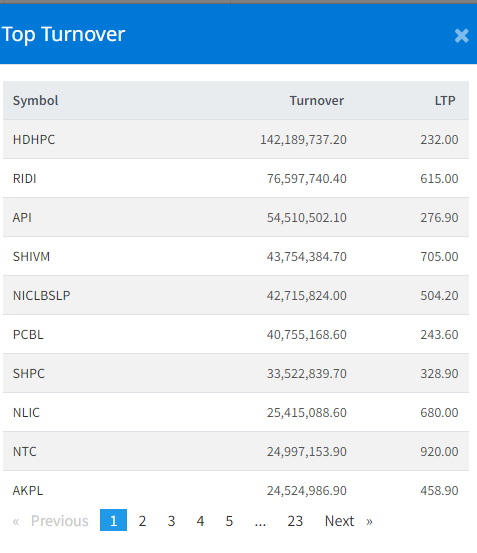Viewport: 477px width, 553px height.
Task: Select the RIDI symbol
Action: [25, 178]
